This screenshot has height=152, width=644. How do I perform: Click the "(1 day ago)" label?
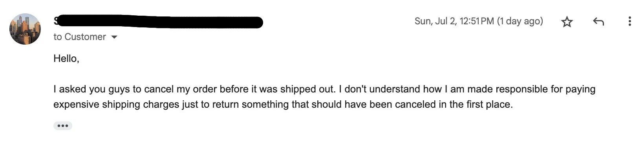pos(520,21)
